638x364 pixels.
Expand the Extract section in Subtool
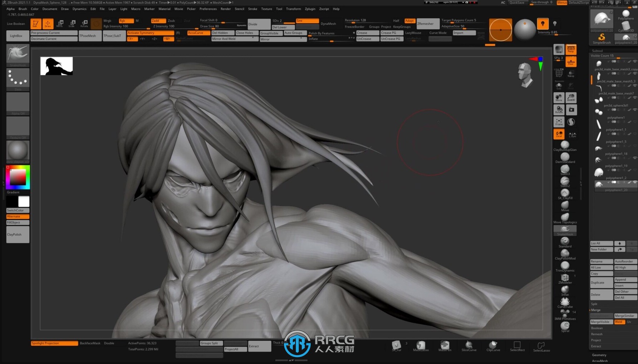pyautogui.click(x=596, y=346)
